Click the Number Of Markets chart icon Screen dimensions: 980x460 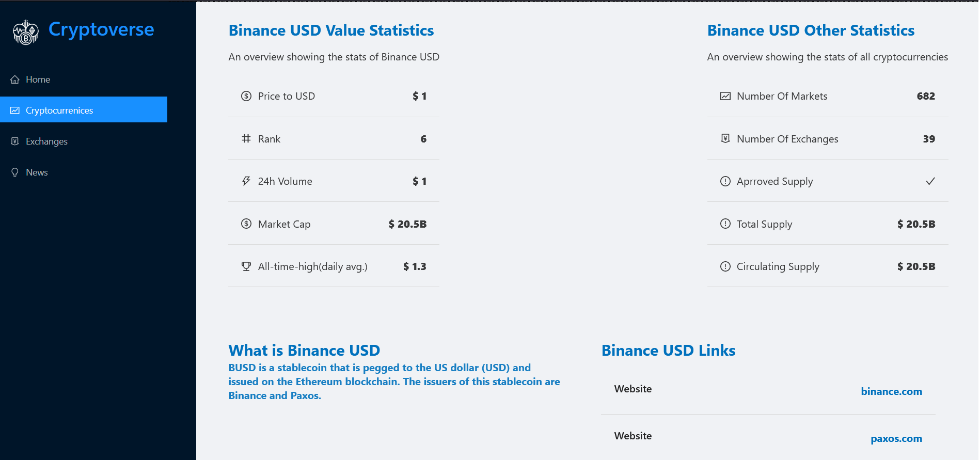tap(725, 96)
